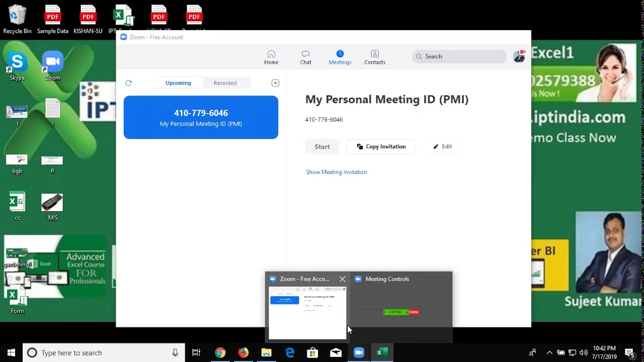Open Google Chrome from taskbar

[220, 352]
